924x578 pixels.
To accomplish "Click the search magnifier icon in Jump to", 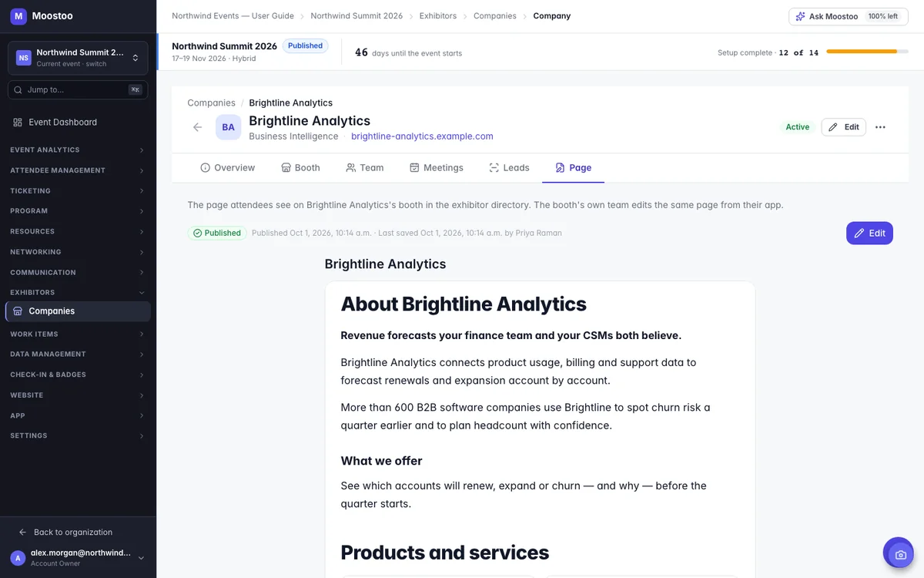I will [x=18, y=90].
